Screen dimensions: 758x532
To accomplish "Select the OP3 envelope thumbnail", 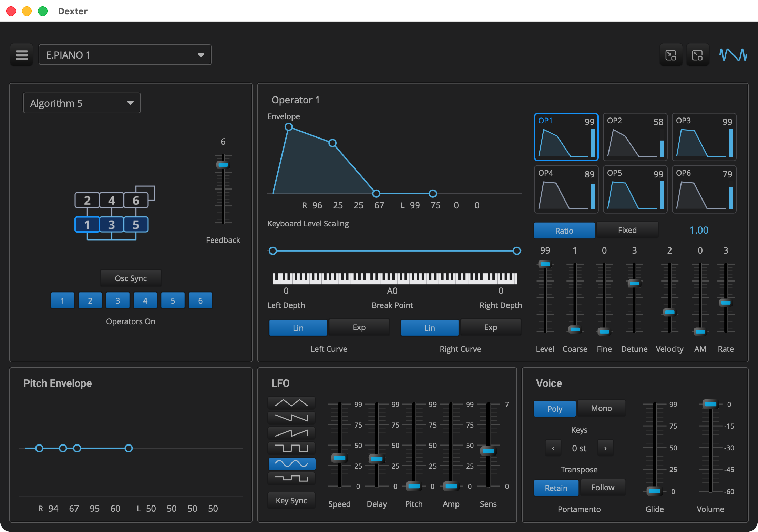I will tap(704, 137).
